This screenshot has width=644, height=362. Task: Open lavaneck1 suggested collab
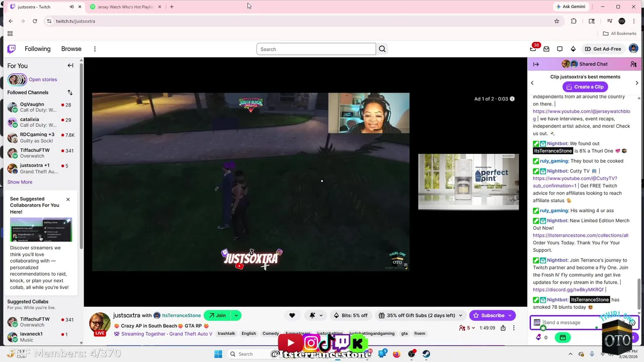(x=40, y=337)
